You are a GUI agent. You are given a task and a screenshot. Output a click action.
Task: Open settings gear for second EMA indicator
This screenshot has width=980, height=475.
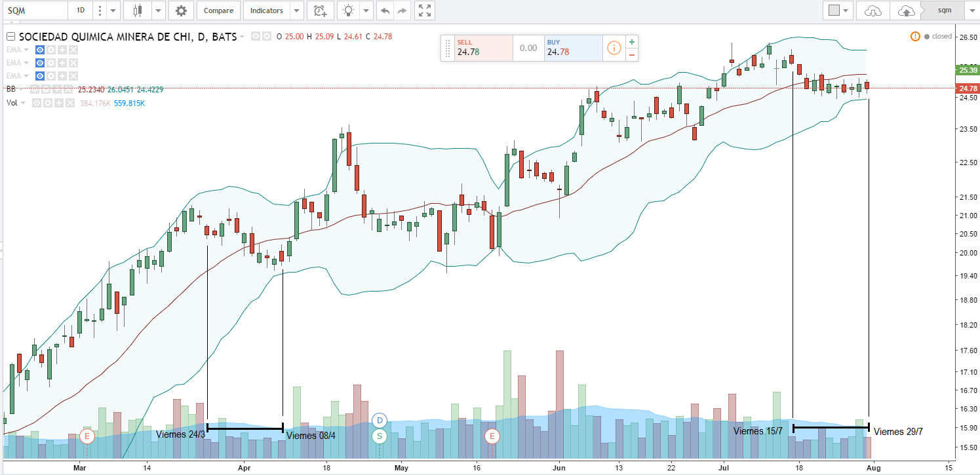pyautogui.click(x=50, y=63)
